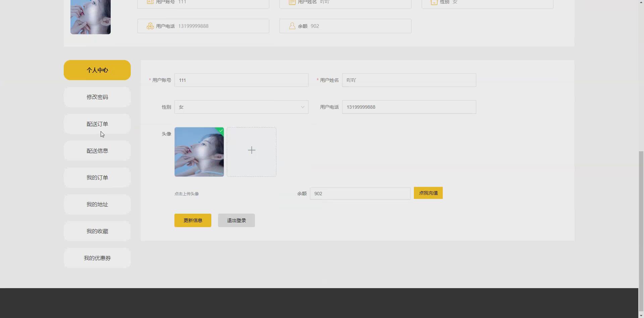
Task: Click the 用户账号 ID card icon
Action: 150,2
